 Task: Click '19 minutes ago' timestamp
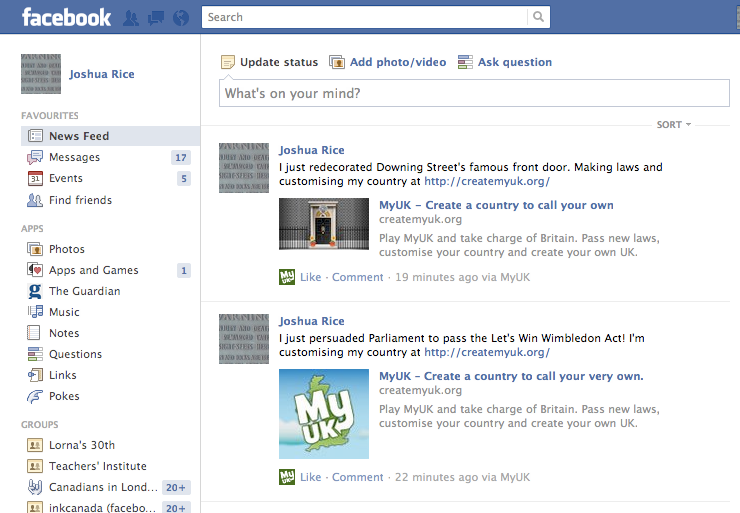pyautogui.click(x=436, y=277)
